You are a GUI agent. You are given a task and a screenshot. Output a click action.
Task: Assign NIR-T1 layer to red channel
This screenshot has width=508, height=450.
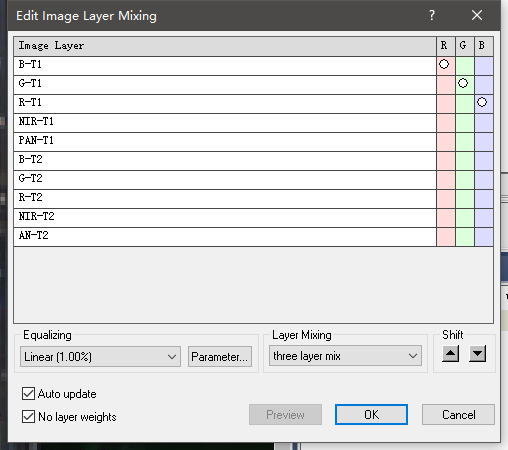(x=446, y=123)
